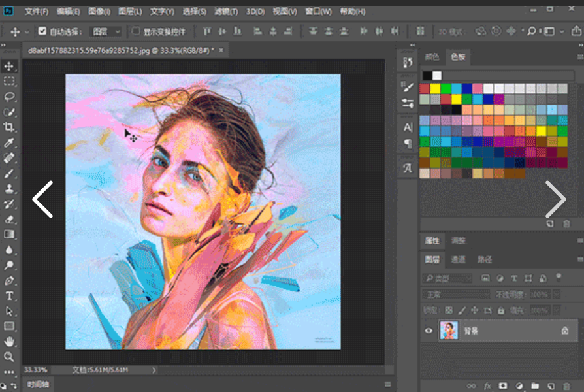Select the History Brush tool
The height and width of the screenshot is (392, 584).
click(x=9, y=203)
